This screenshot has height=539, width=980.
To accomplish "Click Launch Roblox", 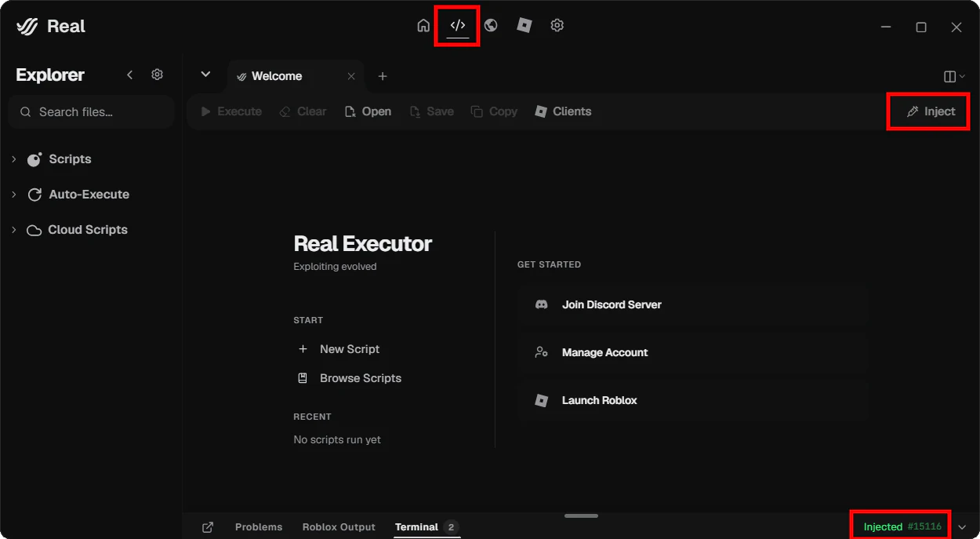I will [x=693, y=400].
